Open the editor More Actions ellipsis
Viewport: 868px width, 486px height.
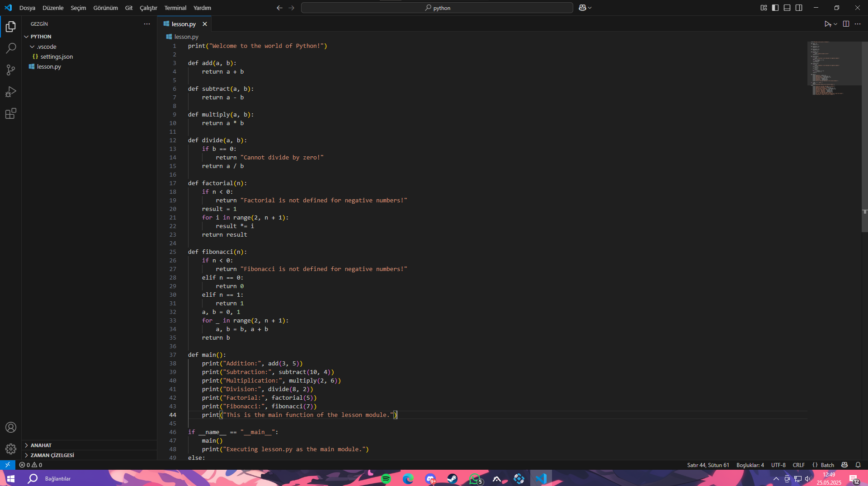click(x=858, y=24)
